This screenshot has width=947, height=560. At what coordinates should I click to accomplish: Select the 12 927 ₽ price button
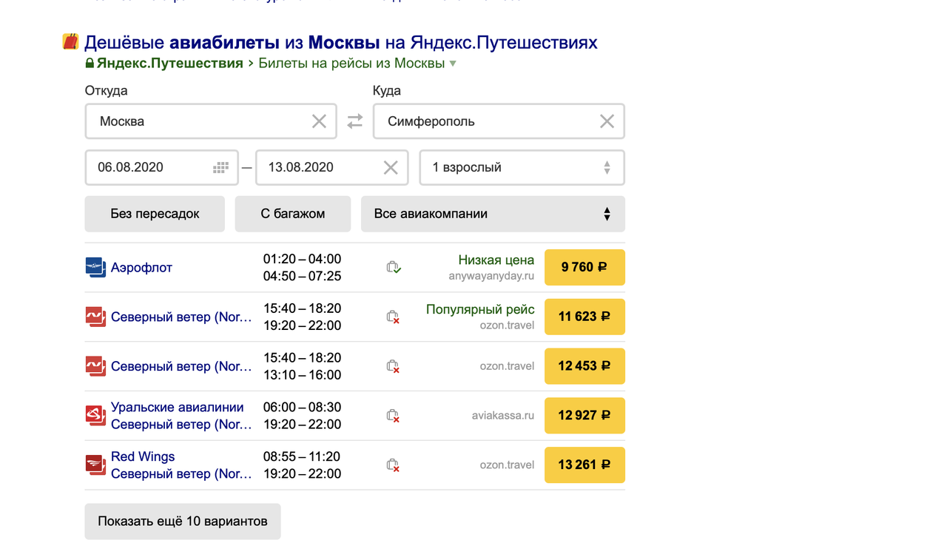tap(584, 416)
